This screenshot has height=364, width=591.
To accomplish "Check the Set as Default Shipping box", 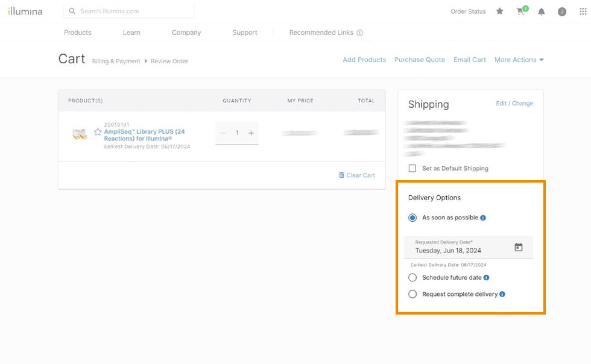I will [x=412, y=169].
